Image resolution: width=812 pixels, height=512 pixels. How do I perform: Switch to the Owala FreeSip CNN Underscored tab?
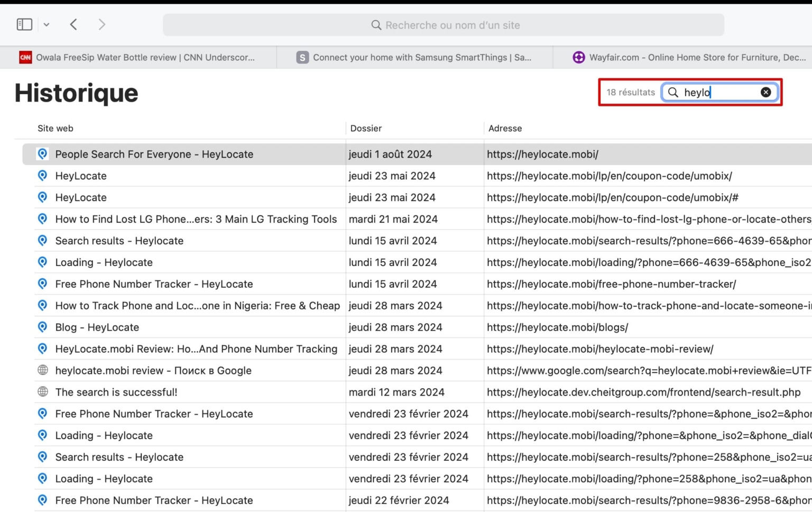coord(138,57)
